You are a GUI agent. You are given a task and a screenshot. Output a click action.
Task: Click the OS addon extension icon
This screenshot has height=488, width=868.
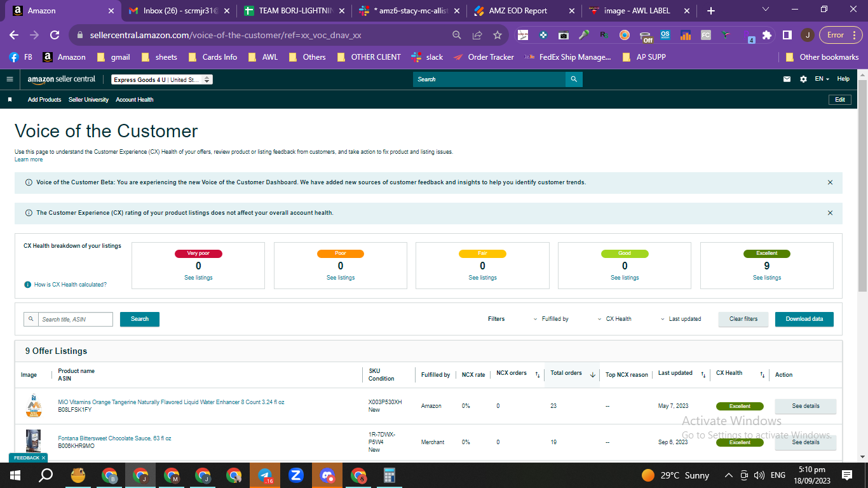665,35
